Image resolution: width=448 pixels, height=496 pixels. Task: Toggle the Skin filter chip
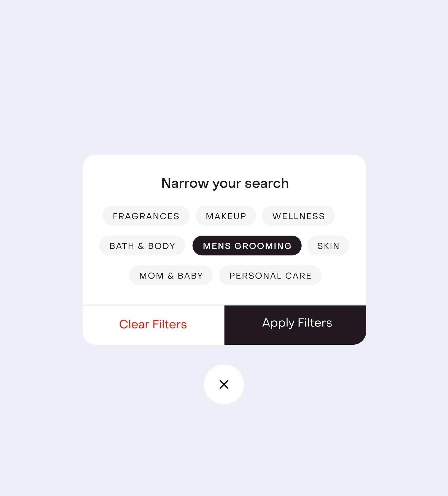click(x=328, y=246)
